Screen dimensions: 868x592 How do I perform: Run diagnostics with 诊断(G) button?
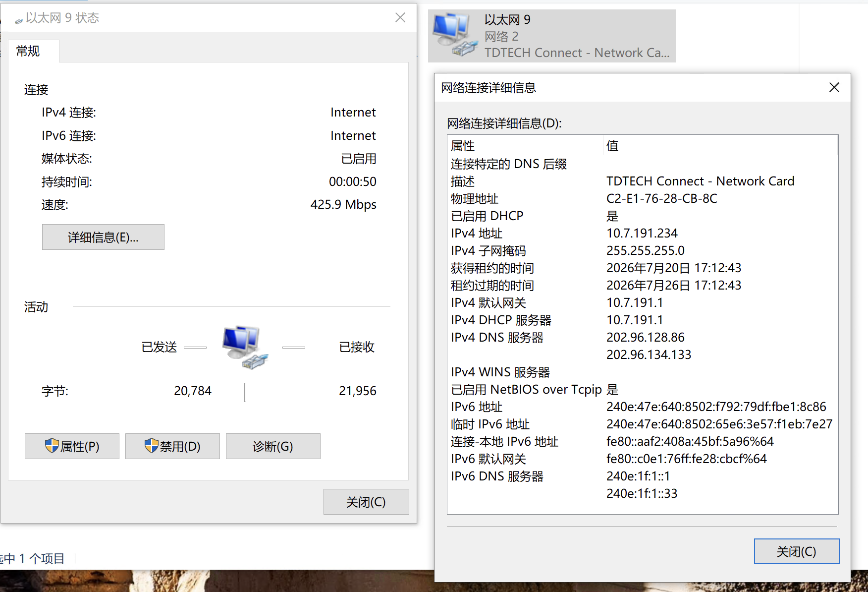[x=273, y=446]
